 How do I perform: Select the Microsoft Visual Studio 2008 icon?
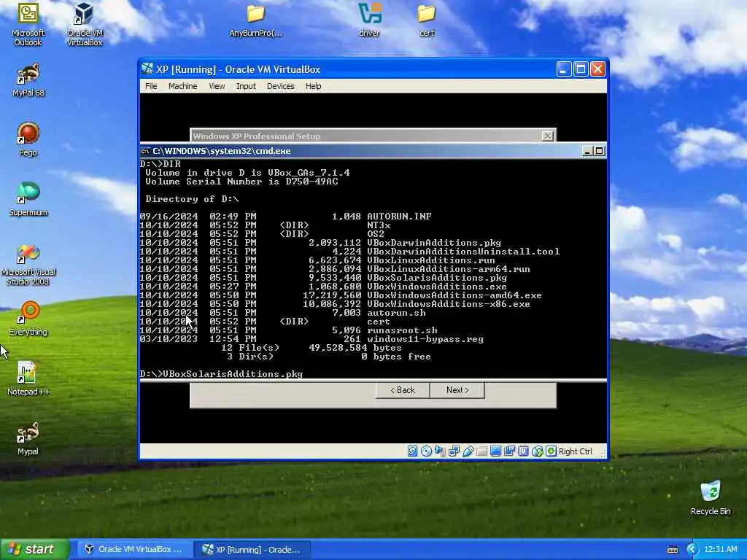[28, 264]
